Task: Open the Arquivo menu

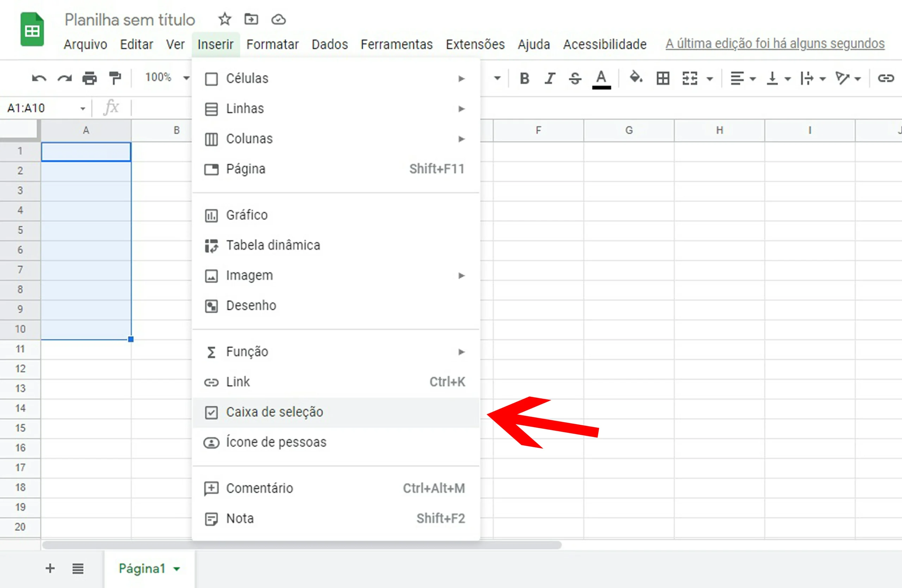Action: pyautogui.click(x=85, y=44)
